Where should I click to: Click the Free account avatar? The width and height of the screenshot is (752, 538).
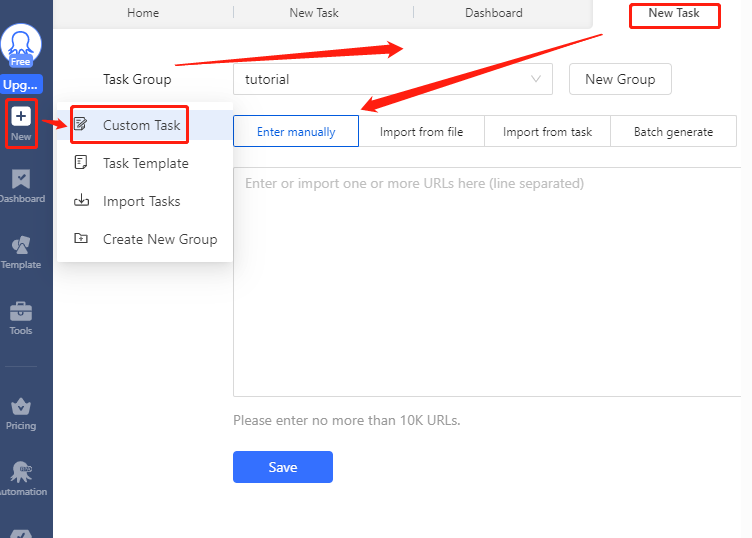(x=21, y=45)
